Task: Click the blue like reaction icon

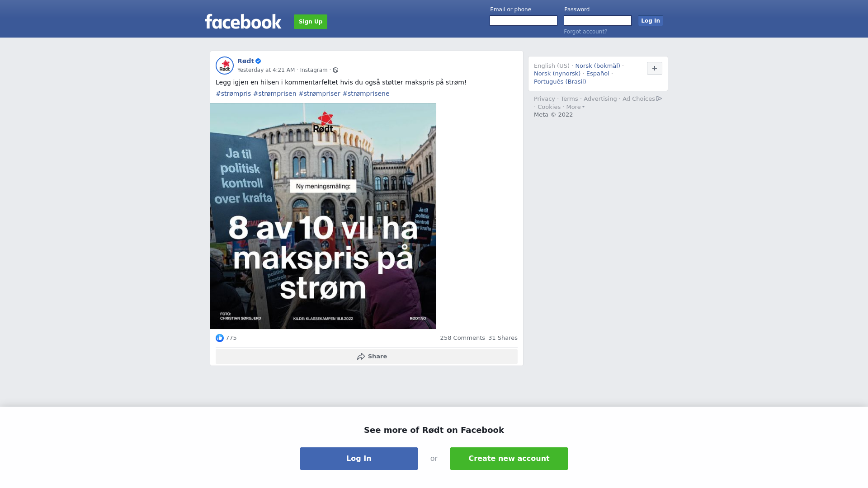Action: (x=220, y=338)
